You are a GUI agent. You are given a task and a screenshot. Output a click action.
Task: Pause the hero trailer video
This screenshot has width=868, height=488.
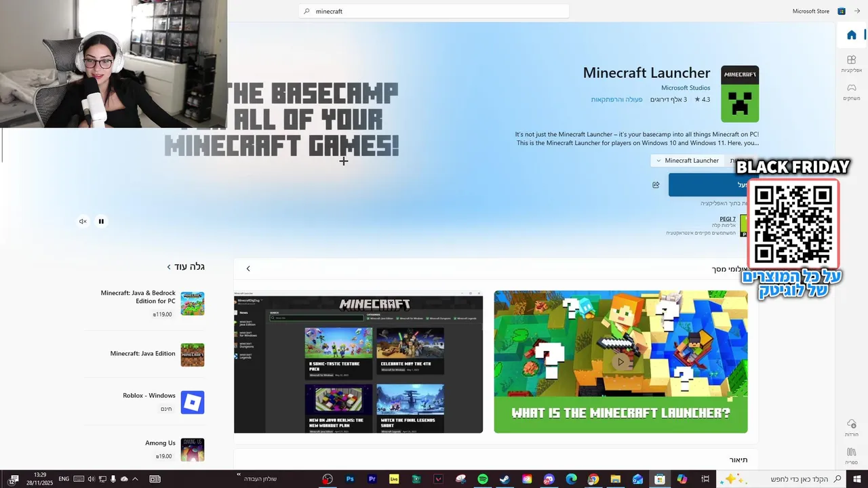point(101,221)
